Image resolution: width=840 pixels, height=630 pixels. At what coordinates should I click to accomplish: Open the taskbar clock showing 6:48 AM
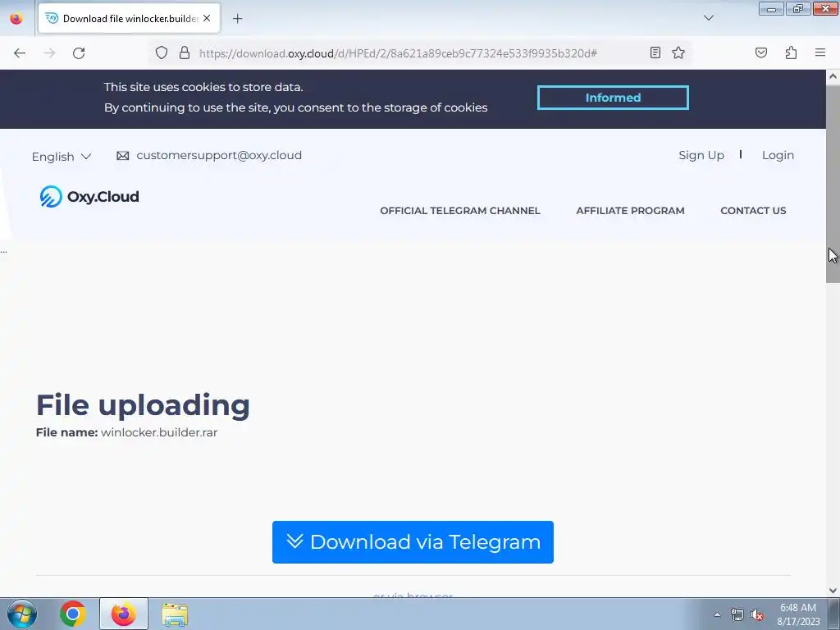798,614
